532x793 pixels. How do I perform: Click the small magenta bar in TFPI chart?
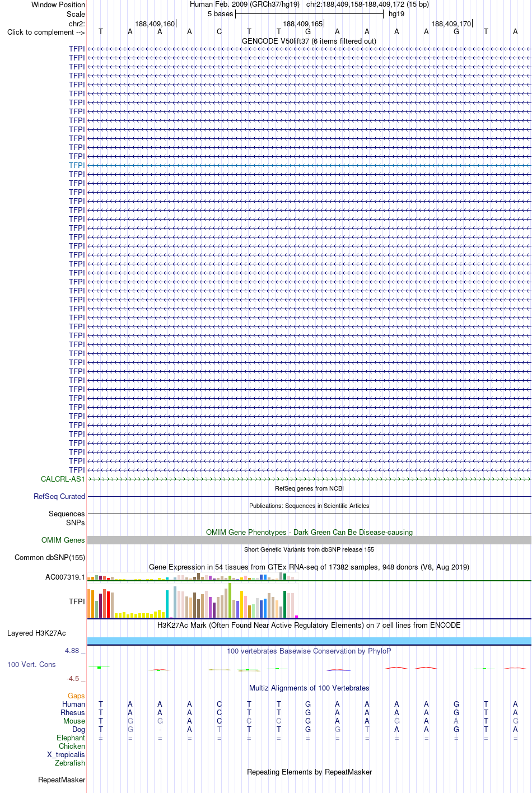point(296,616)
